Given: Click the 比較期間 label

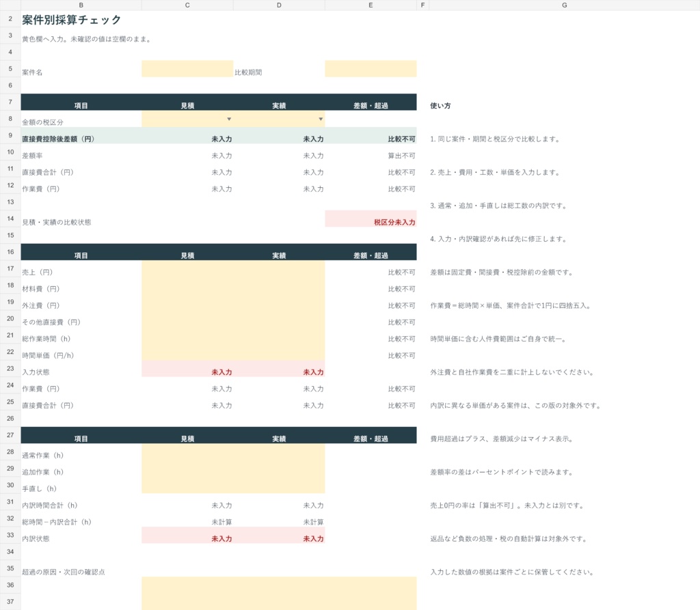Looking at the screenshot, I should [248, 72].
